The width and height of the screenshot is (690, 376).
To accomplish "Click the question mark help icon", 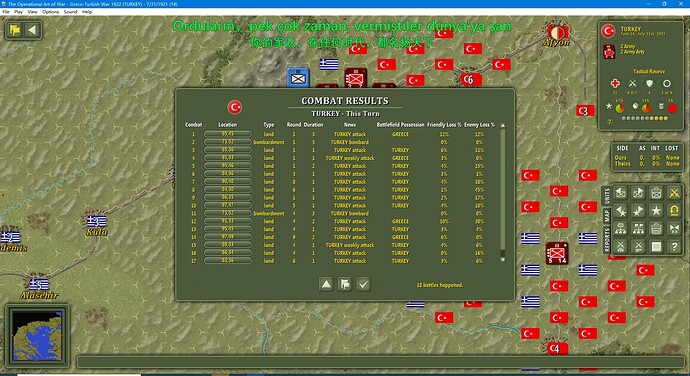I will pos(674,247).
